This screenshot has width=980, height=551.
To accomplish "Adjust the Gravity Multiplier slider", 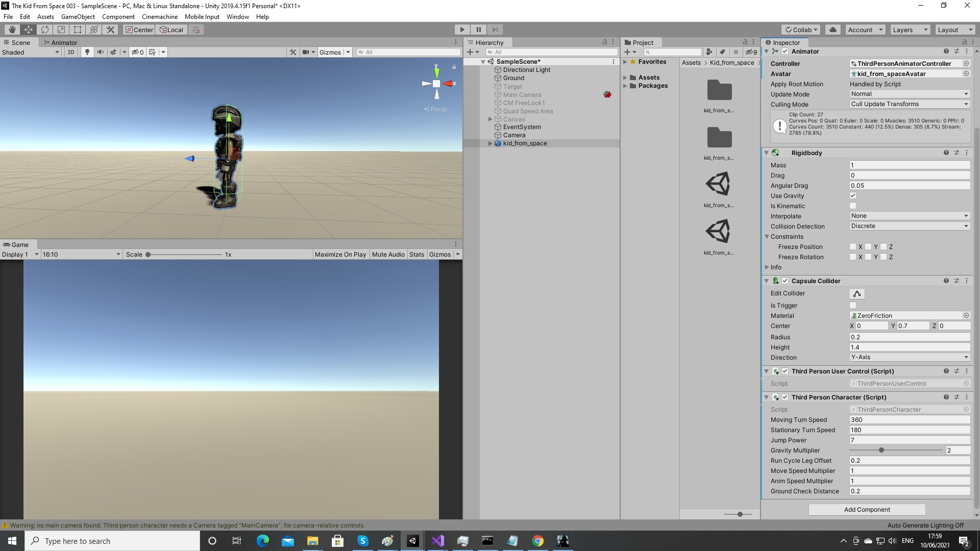I will [x=881, y=450].
